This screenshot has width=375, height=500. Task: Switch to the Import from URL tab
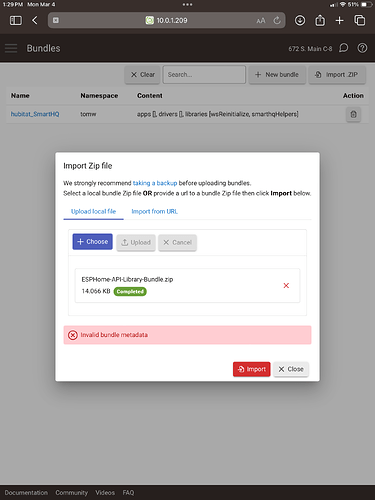(x=155, y=211)
